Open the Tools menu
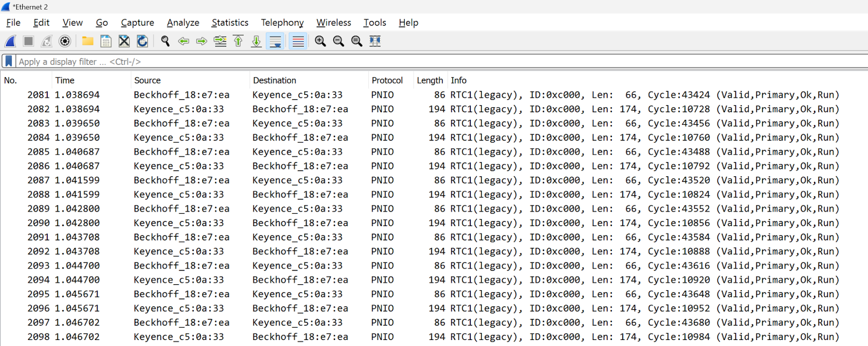Viewport: 868px width, 346px height. coord(375,23)
